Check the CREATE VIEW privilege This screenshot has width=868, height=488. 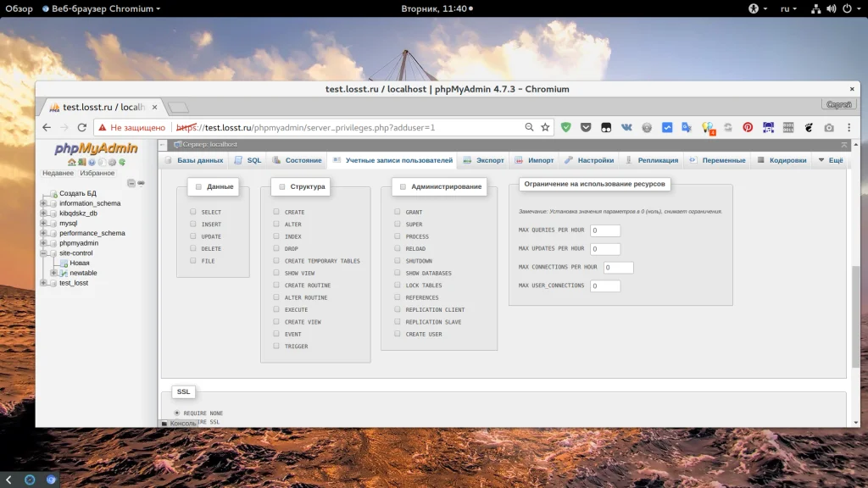click(276, 322)
